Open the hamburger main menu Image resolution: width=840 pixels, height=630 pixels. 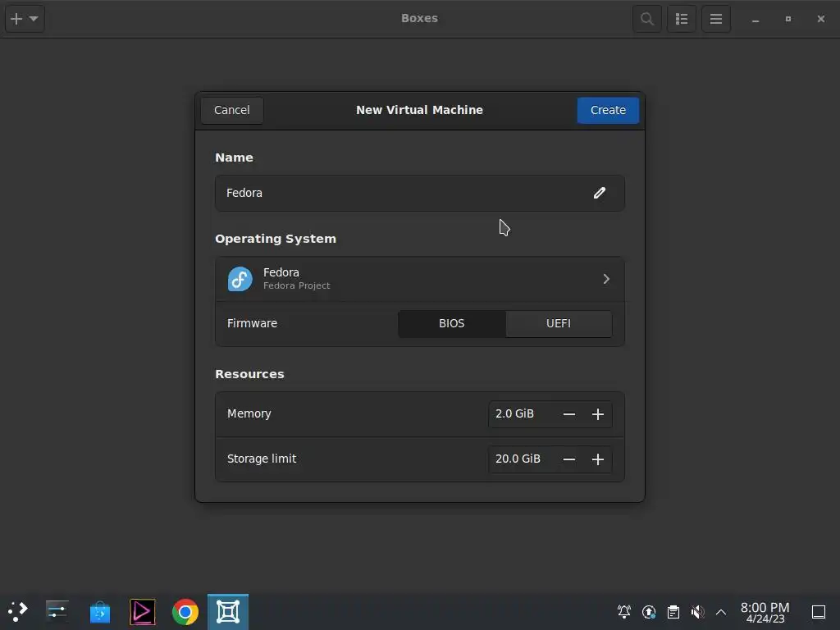coord(715,19)
